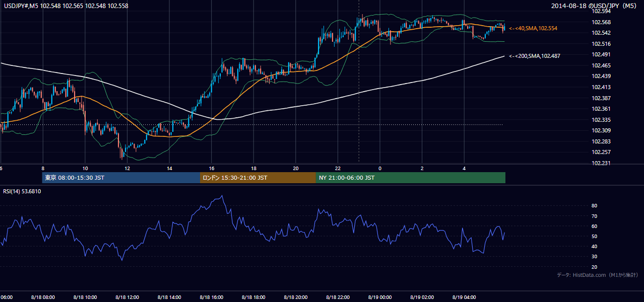Click price axis value 102.542
This screenshot has height=302, width=644.
click(601, 33)
